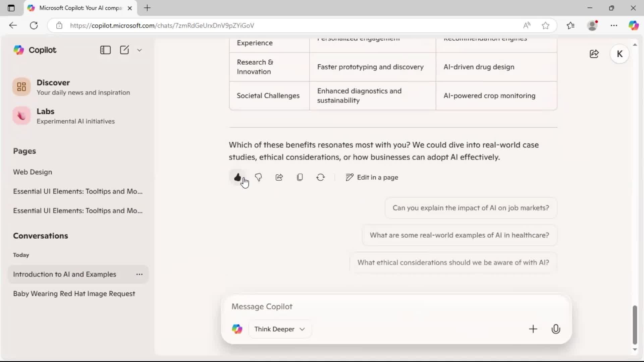644x362 pixels.
Task: Click the scroll up arrow of page scrollbar
Action: 635,45
